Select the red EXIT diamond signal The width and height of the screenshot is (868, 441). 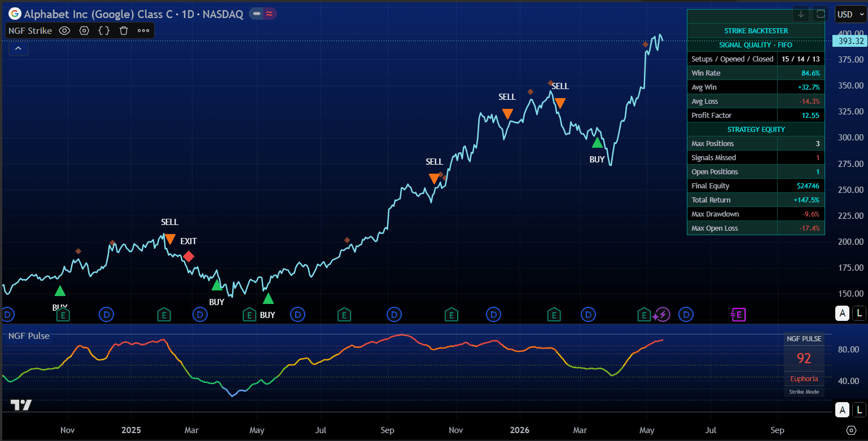[x=188, y=257]
